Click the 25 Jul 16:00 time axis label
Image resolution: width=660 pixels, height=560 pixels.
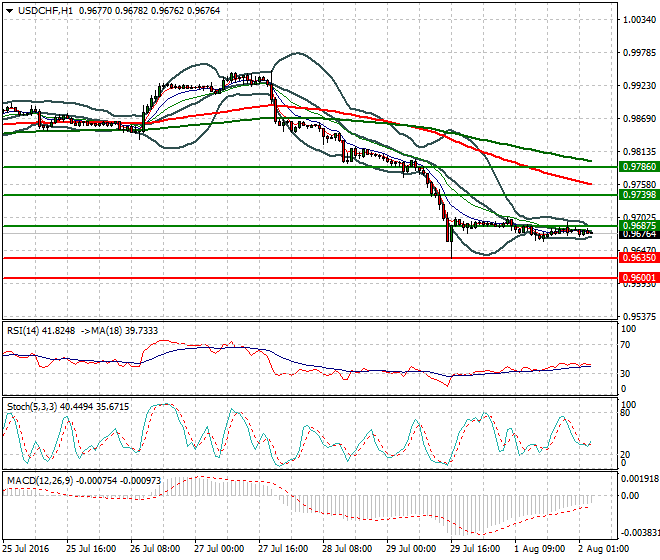pos(91,549)
